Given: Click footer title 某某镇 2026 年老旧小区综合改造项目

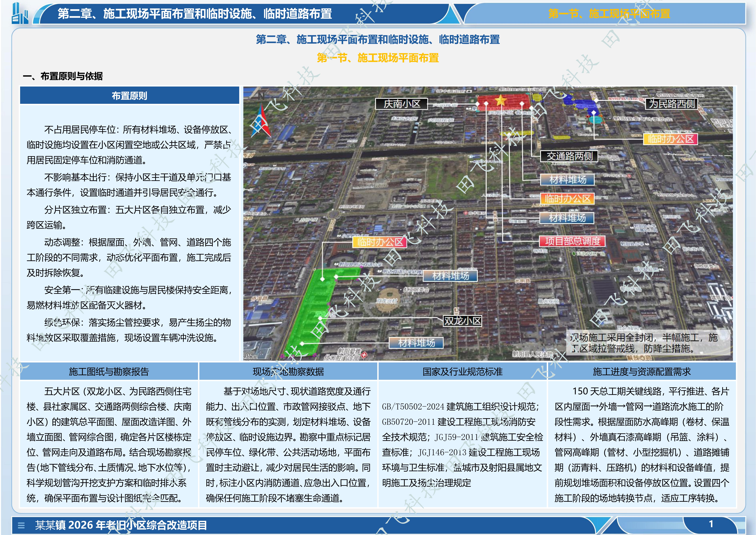Looking at the screenshot, I should [x=121, y=525].
